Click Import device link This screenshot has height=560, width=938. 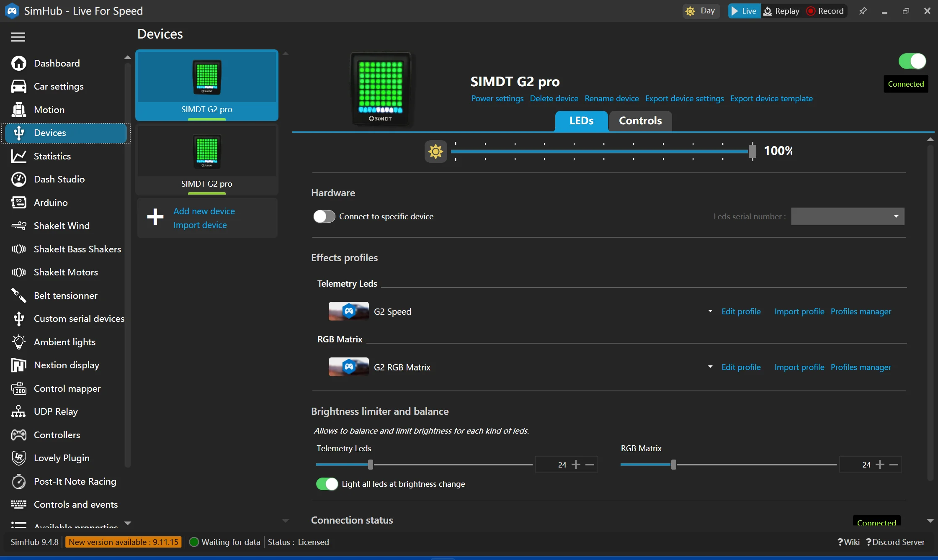pos(200,225)
